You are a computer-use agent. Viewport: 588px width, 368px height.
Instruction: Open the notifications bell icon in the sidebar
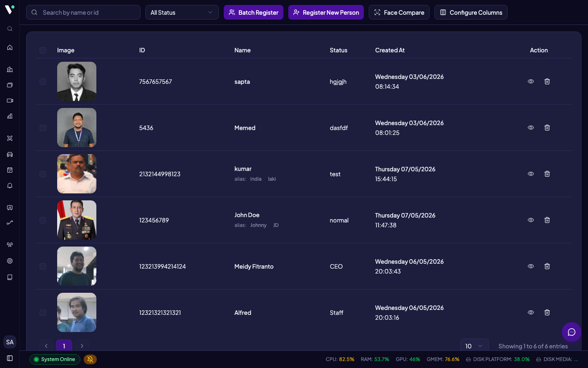click(x=10, y=186)
